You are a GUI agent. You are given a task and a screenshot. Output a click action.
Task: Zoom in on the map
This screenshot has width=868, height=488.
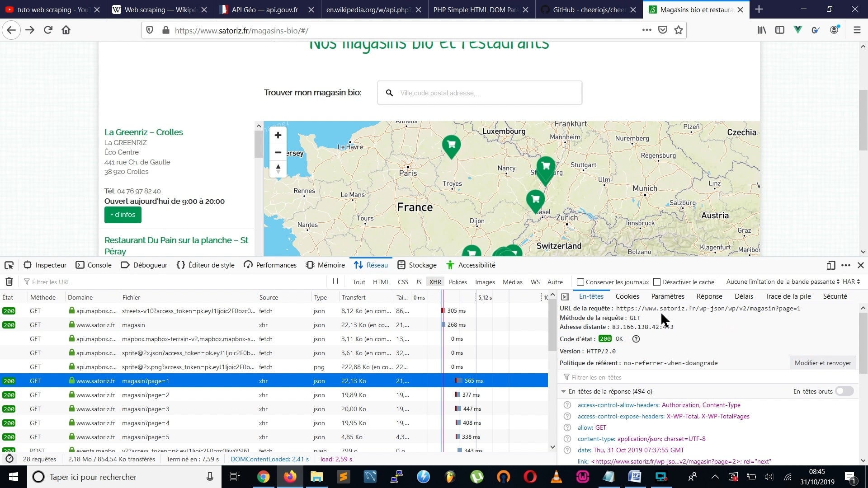pyautogui.click(x=278, y=135)
